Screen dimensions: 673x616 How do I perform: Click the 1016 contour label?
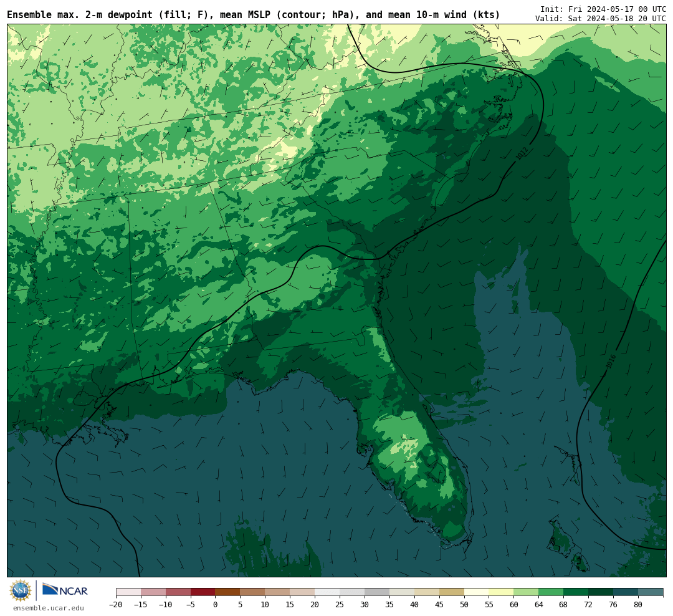point(611,361)
